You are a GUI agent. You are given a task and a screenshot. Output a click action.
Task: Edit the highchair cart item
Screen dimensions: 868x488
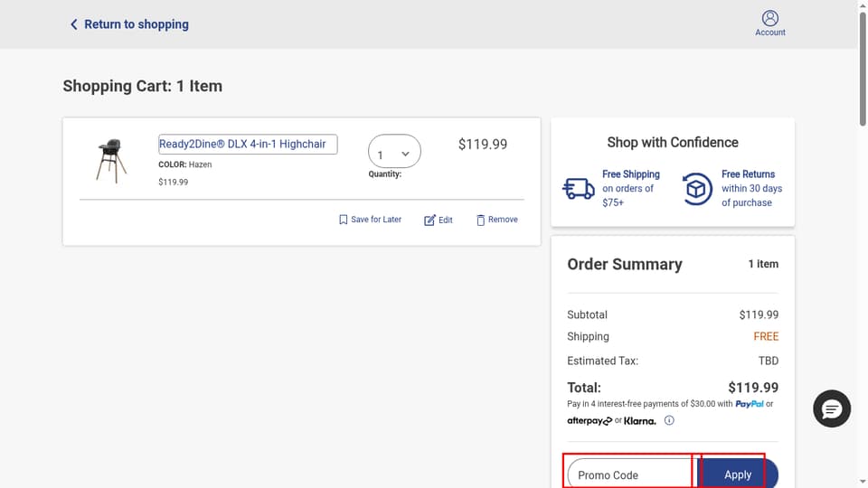coord(439,220)
